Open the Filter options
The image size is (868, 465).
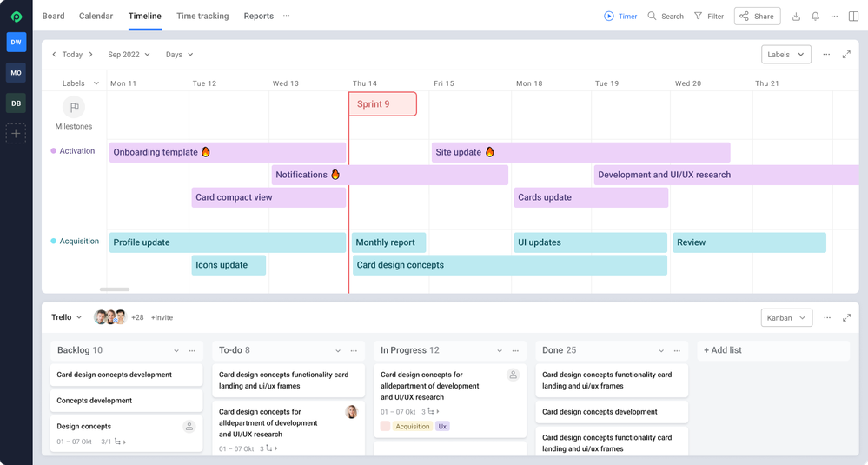tap(709, 16)
